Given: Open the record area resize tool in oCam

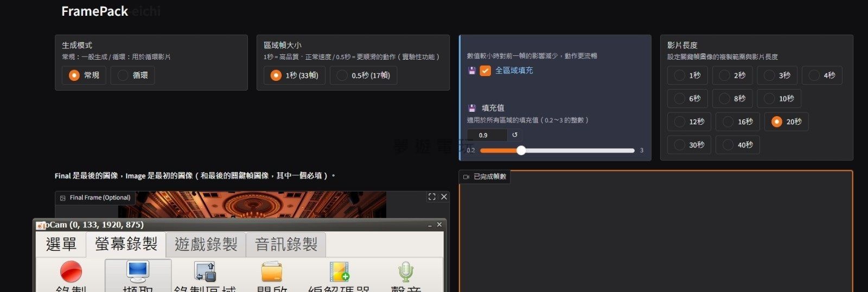Looking at the screenshot, I should click(x=205, y=271).
